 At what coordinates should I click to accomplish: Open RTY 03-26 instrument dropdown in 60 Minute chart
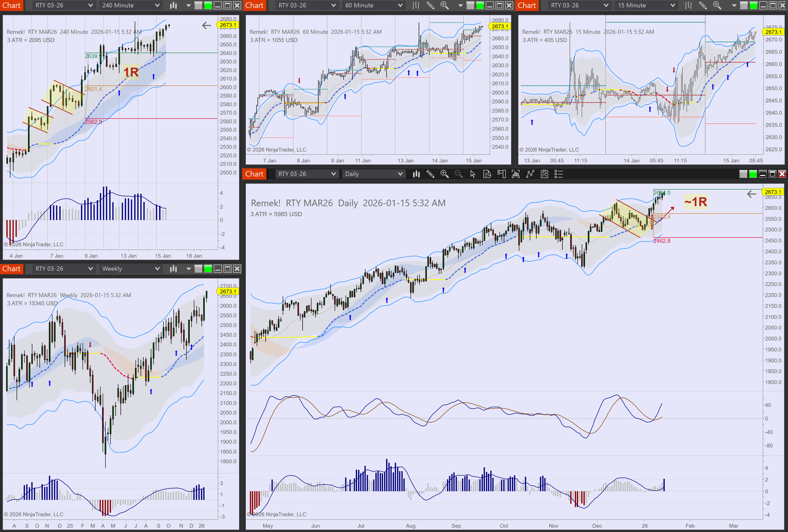tap(333, 5)
